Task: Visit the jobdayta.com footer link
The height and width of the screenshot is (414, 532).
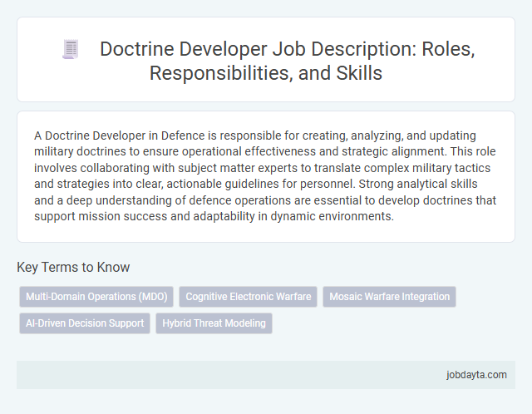Action: pyautogui.click(x=476, y=375)
